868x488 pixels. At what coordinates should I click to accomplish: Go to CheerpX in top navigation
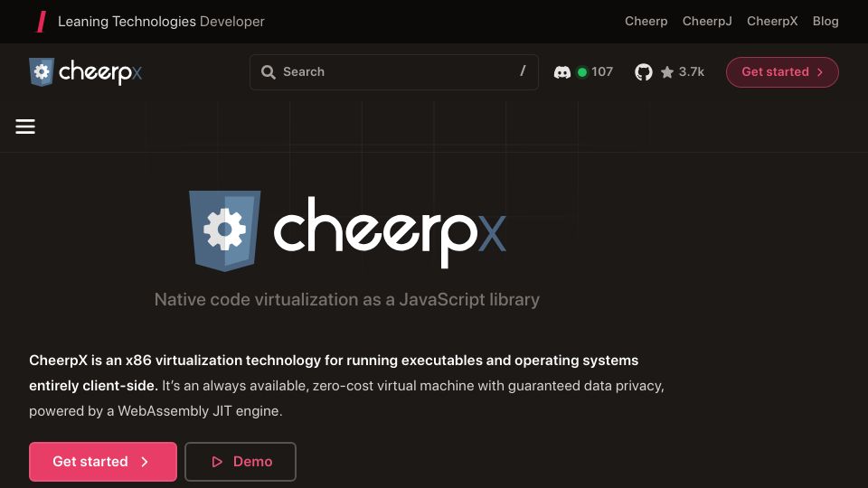coord(772,21)
